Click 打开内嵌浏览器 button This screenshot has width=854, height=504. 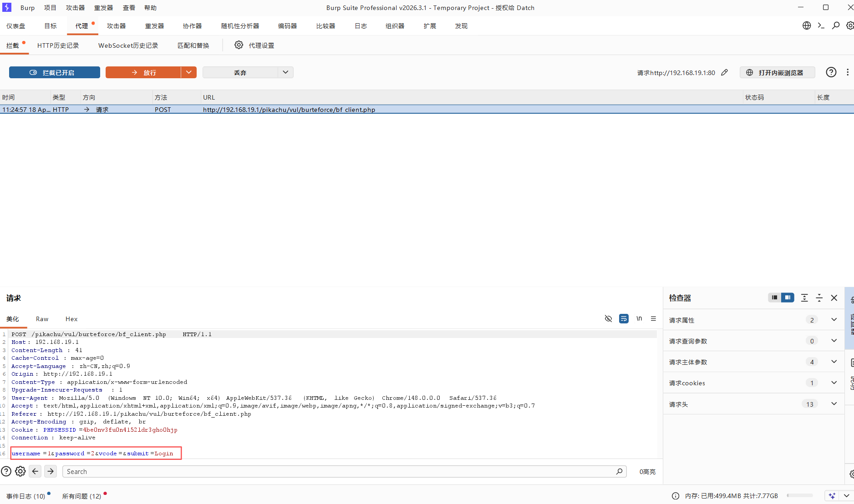pyautogui.click(x=778, y=72)
